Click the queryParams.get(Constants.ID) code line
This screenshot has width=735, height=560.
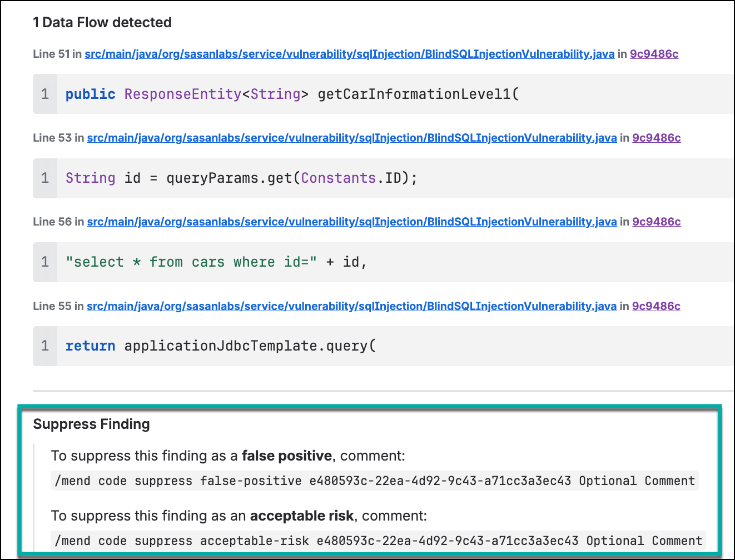point(241,178)
